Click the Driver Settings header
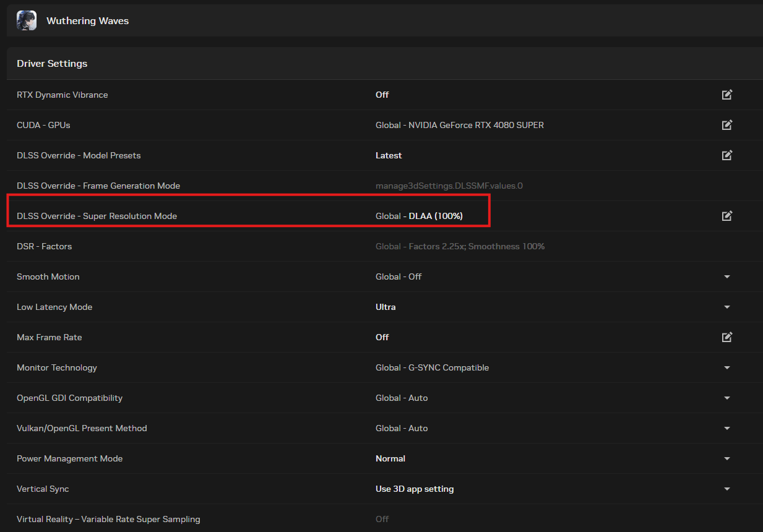 pos(52,64)
